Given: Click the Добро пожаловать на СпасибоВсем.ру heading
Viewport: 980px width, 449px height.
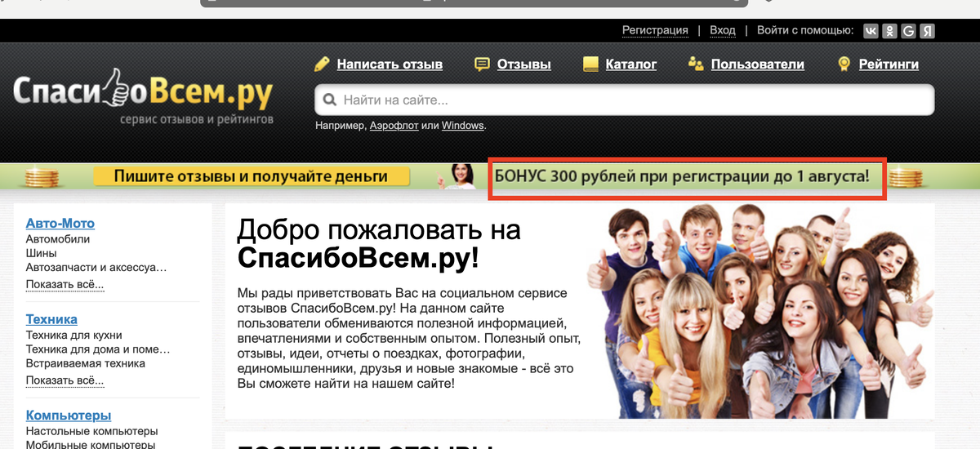Looking at the screenshot, I should point(379,244).
